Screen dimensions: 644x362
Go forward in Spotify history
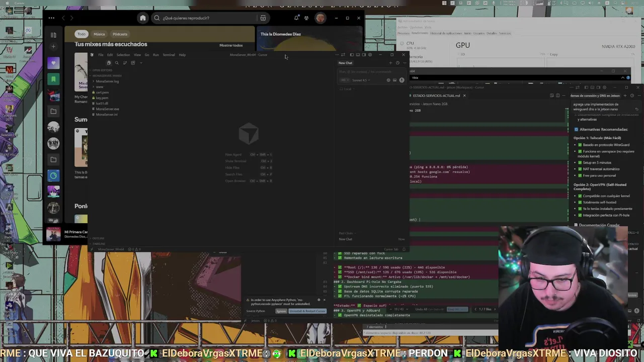[x=72, y=18]
